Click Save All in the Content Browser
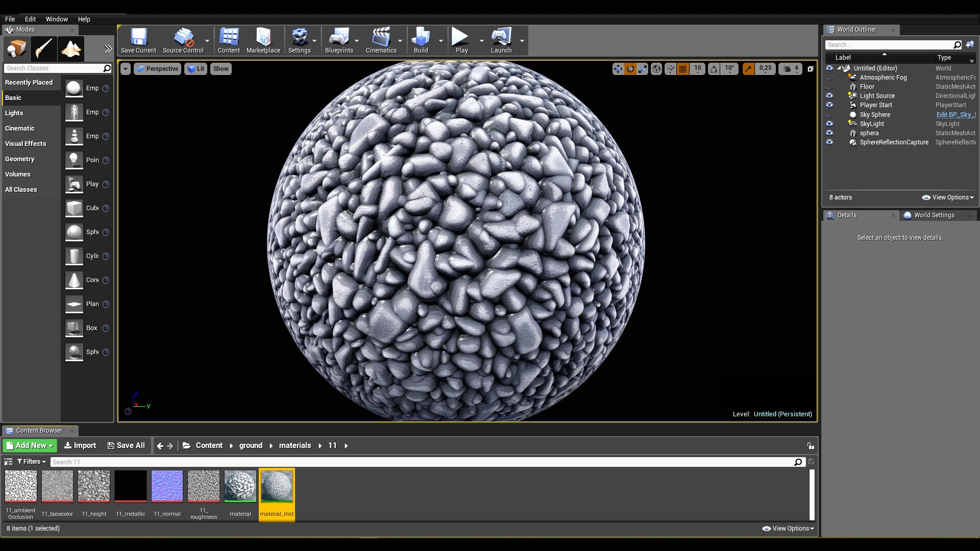Image resolution: width=980 pixels, height=551 pixels. 126,445
